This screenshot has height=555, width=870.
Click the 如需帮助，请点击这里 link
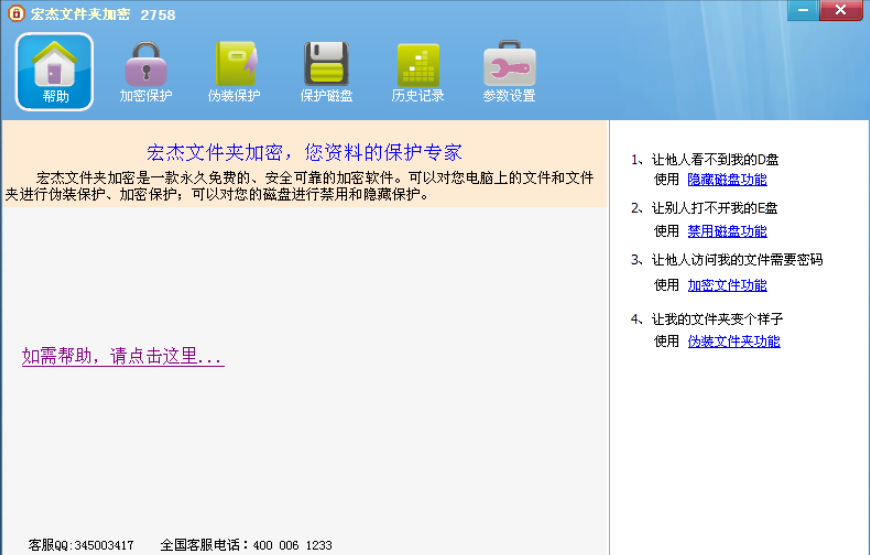[123, 357]
